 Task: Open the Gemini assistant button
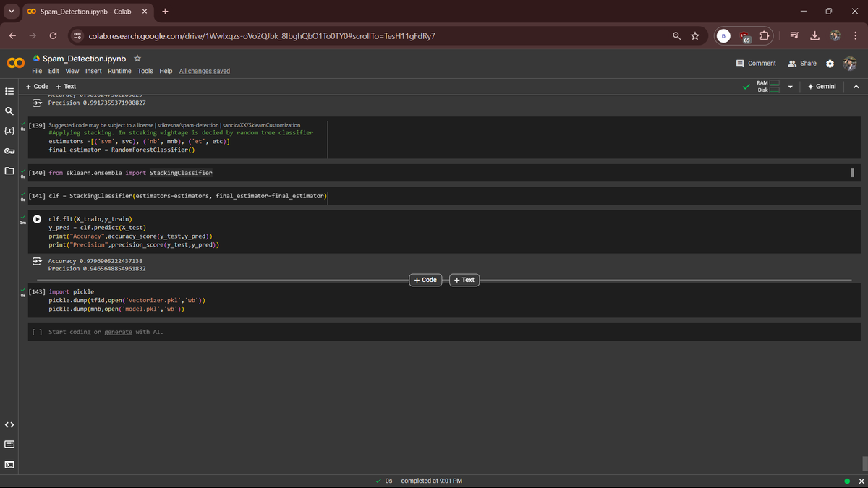tap(822, 87)
